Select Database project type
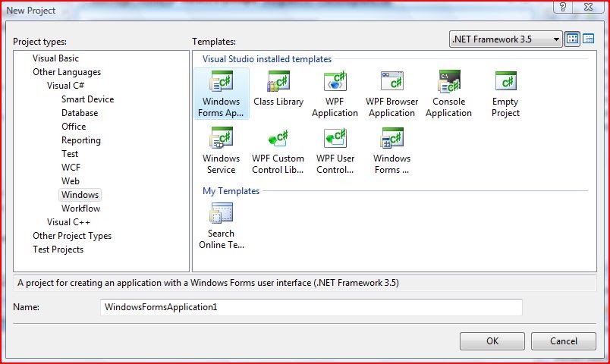The image size is (610, 364). pyautogui.click(x=80, y=113)
